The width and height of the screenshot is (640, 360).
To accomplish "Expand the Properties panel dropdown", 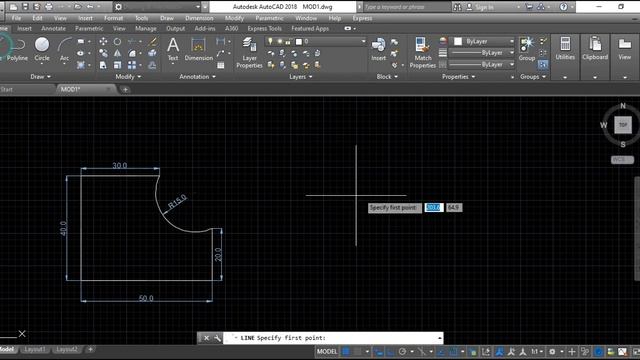I will [459, 76].
